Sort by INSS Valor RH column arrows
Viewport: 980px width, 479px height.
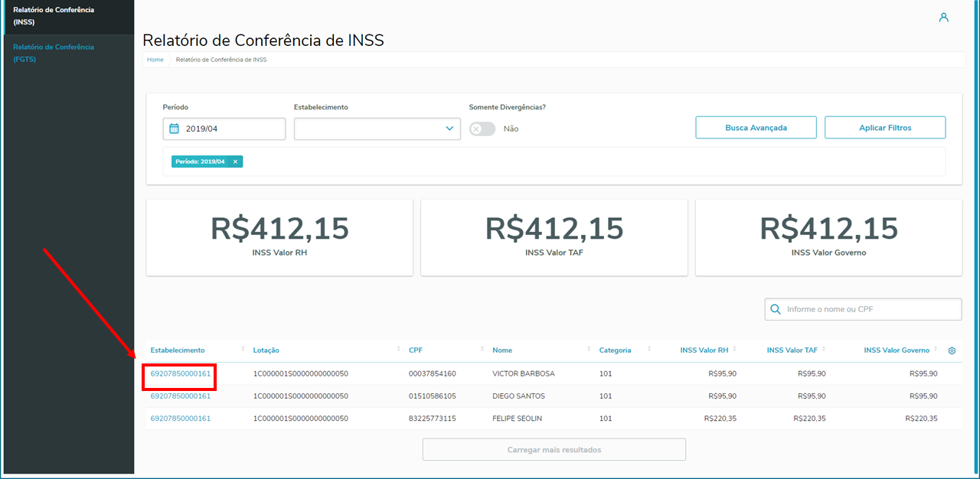[733, 350]
